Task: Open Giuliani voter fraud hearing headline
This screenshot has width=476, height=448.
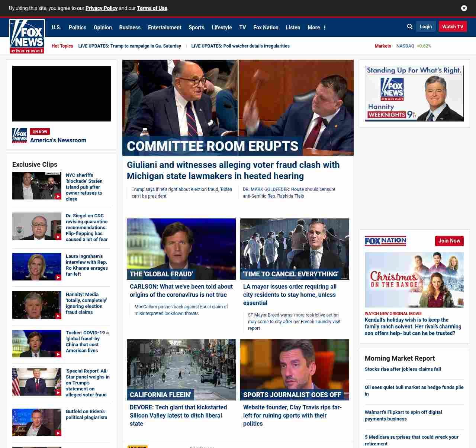Action: coord(233,171)
